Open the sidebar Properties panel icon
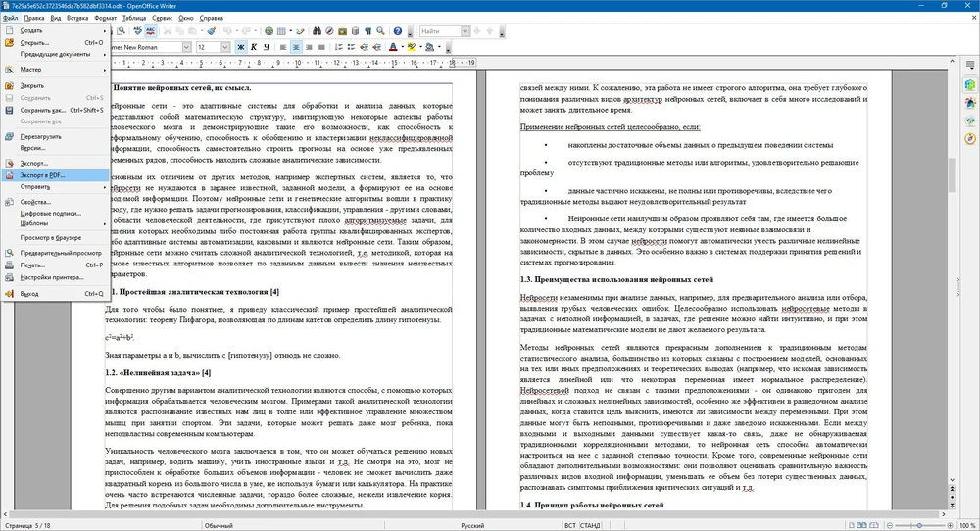The width and height of the screenshot is (980, 531). (969, 85)
